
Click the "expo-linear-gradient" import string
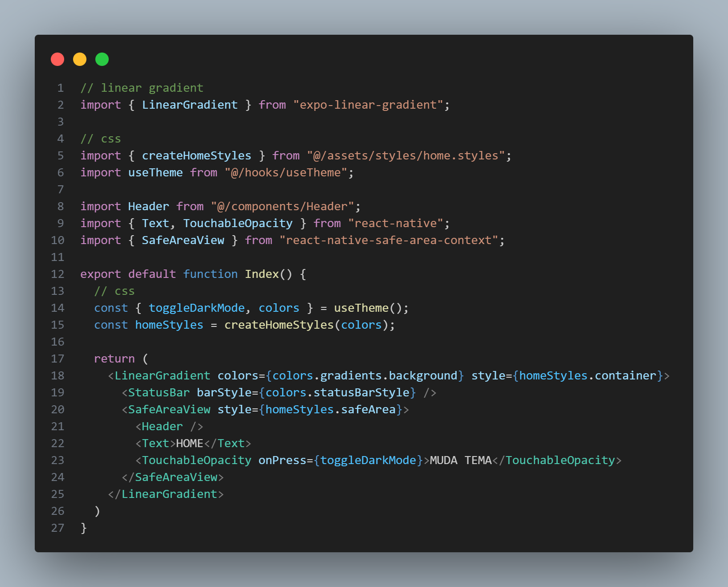coord(368,105)
